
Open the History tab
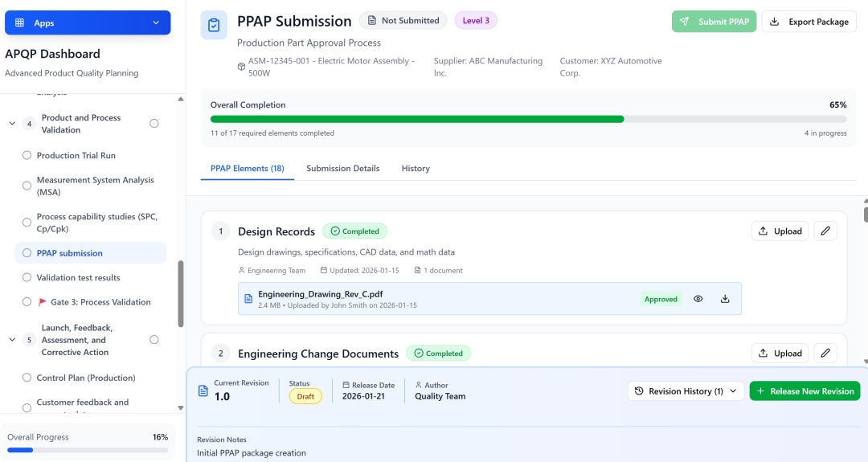pyautogui.click(x=416, y=168)
